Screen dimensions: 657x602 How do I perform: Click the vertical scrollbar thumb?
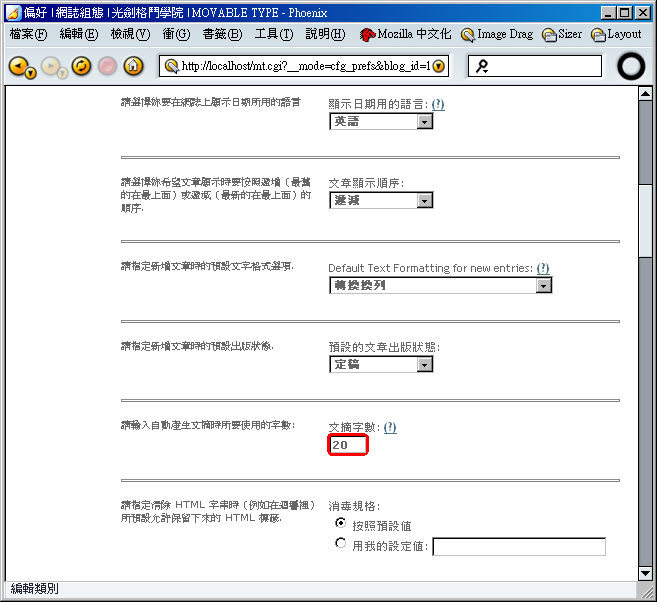coord(645,221)
